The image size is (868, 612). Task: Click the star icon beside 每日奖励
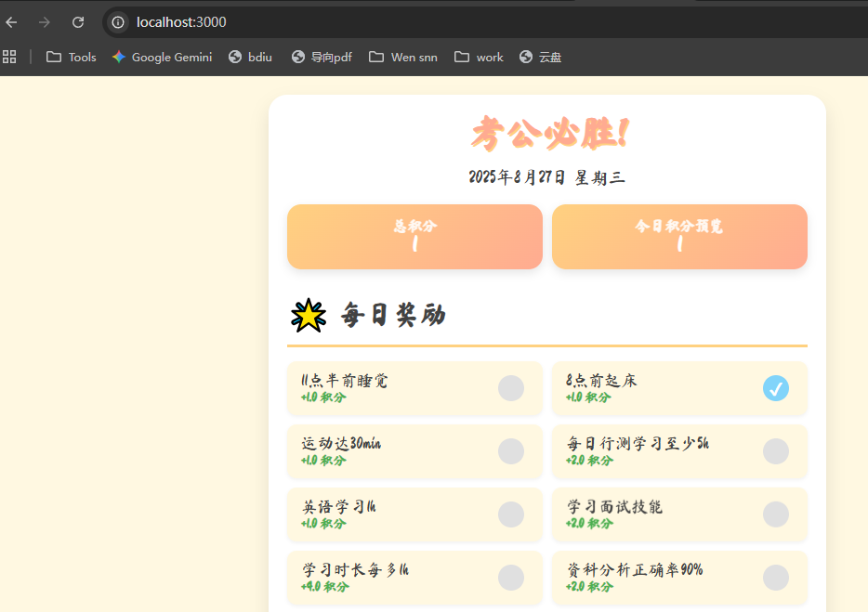point(309,316)
